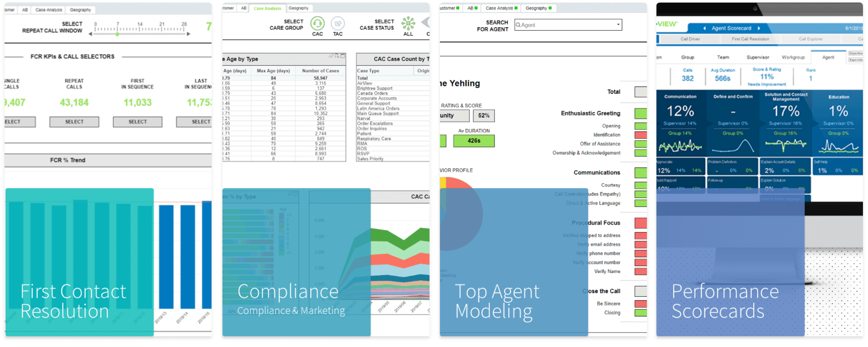The image size is (868, 347).
Task: Sort by Max Age (days) column header
Action: (273, 71)
